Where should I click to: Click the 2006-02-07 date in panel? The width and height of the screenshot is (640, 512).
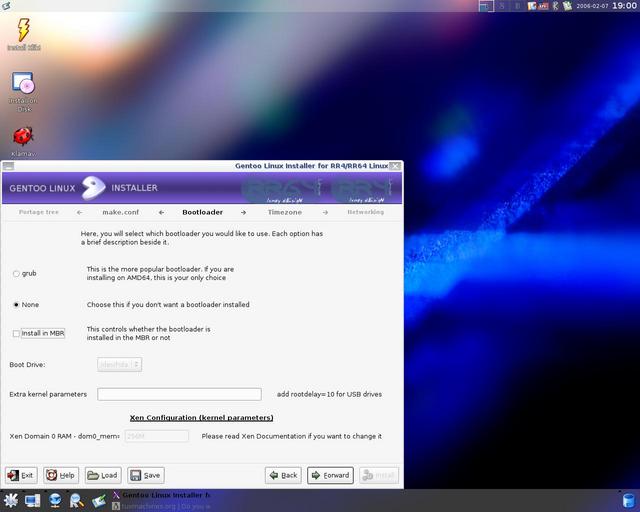click(592, 6)
